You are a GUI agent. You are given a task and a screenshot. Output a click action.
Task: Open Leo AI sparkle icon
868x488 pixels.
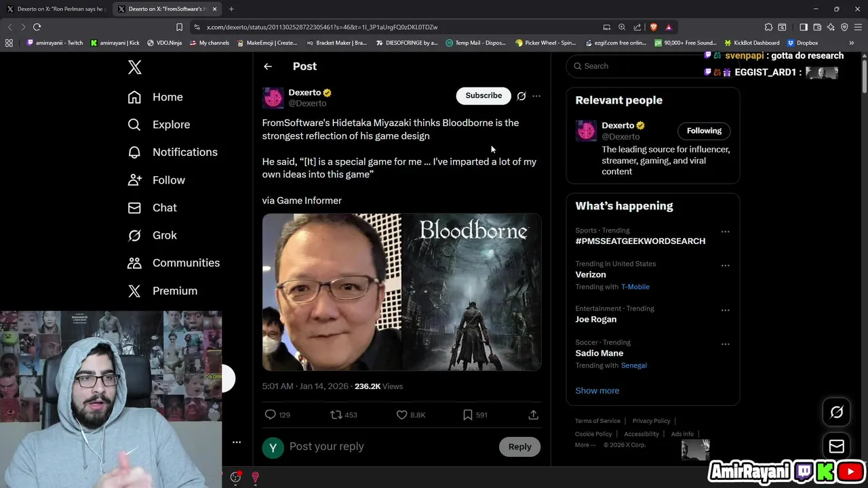pyautogui.click(x=831, y=27)
